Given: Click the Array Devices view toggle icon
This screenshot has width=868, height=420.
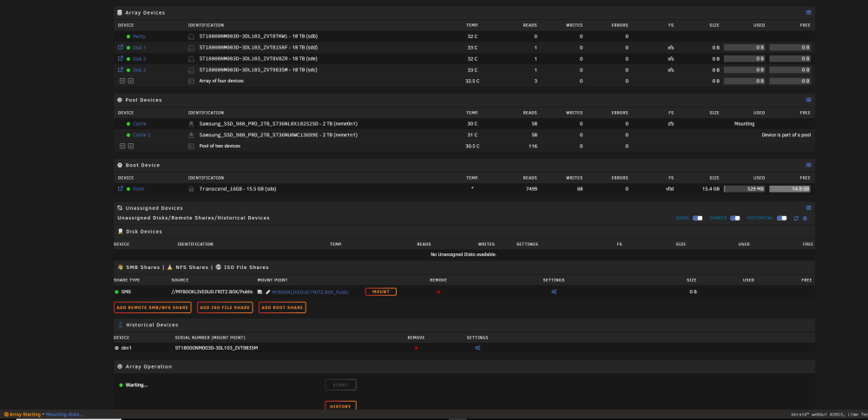Looking at the screenshot, I should pyautogui.click(x=808, y=12).
